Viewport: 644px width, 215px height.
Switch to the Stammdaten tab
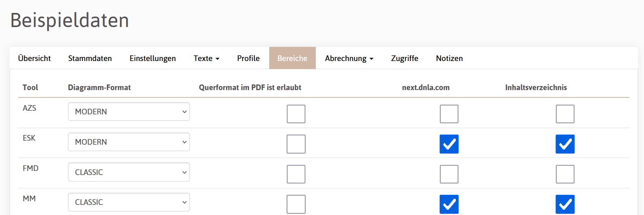[x=90, y=58]
